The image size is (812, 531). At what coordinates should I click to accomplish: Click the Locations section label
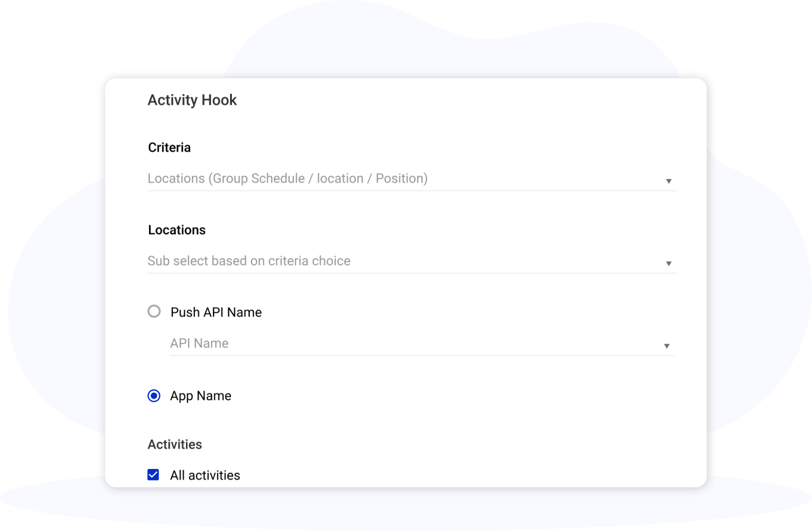tap(177, 230)
